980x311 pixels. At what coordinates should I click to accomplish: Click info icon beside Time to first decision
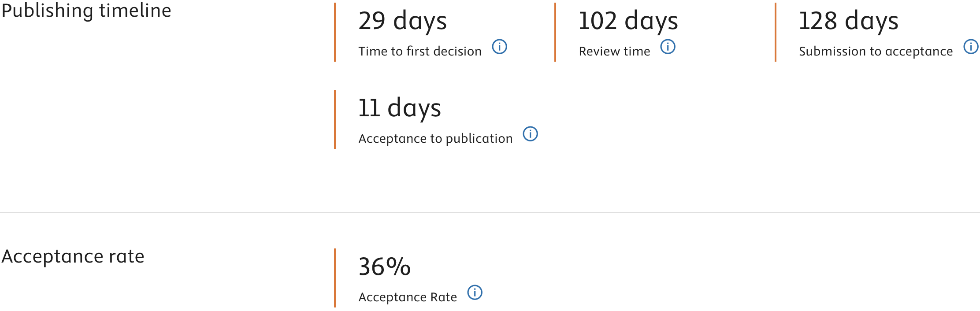[x=499, y=46]
